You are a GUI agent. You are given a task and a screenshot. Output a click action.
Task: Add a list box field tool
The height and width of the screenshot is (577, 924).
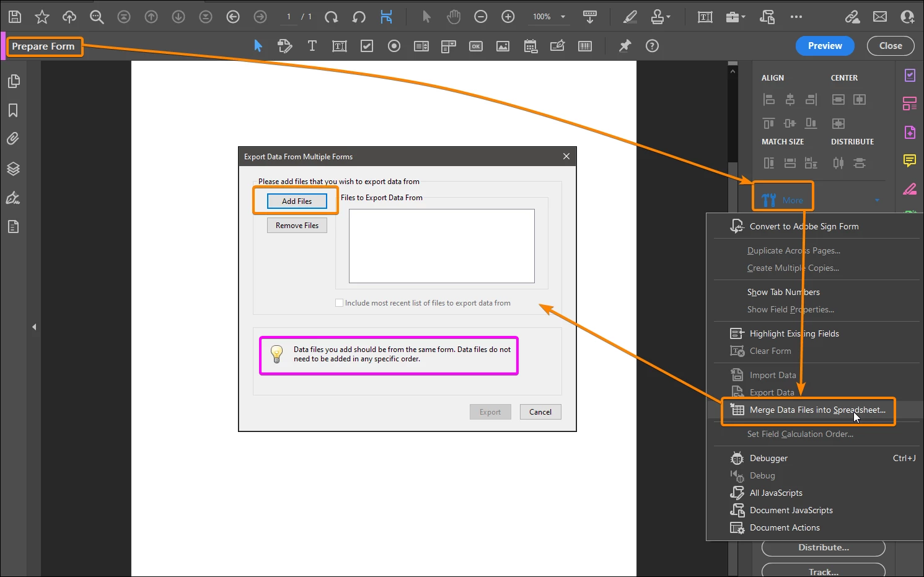point(421,46)
